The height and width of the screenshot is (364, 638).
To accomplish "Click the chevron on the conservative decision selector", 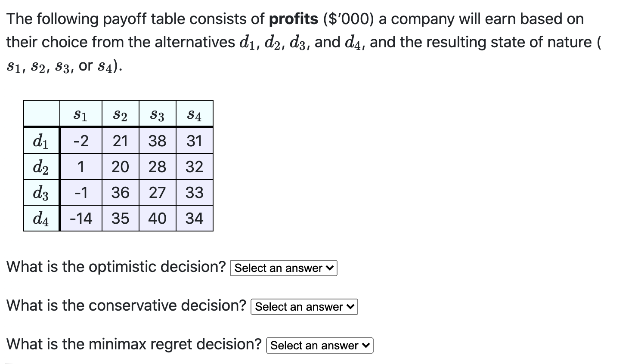I will click(350, 307).
